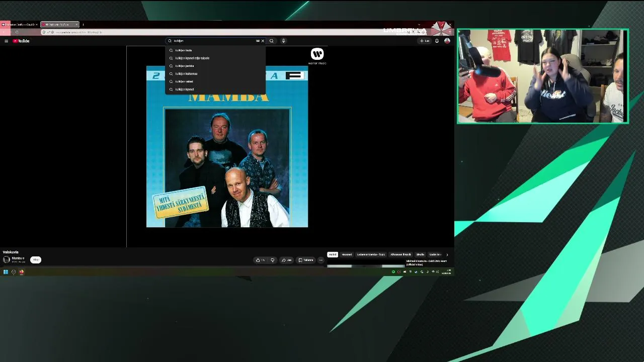Close the active YouTube browser tab
The image size is (644, 362).
(76, 24)
